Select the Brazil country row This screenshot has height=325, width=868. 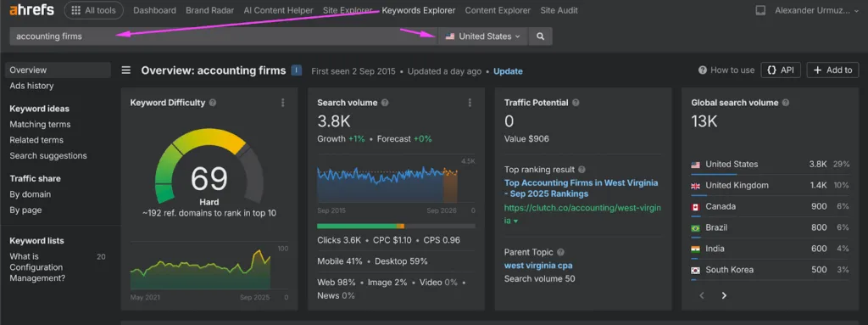point(770,228)
